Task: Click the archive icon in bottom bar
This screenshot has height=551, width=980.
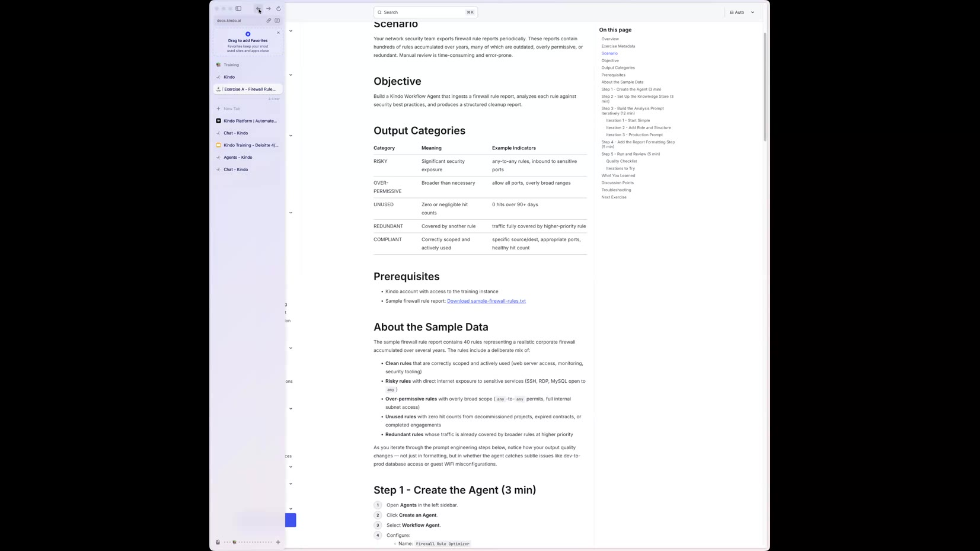Action: pos(218,542)
